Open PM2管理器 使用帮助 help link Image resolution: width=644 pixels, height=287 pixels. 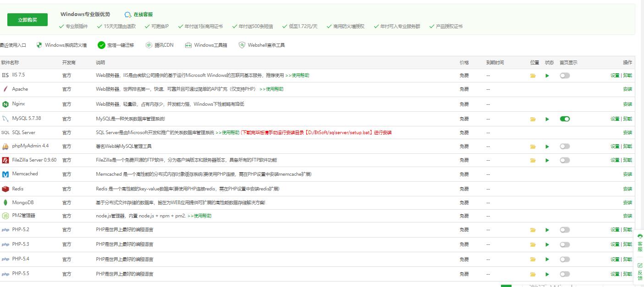pos(199,216)
